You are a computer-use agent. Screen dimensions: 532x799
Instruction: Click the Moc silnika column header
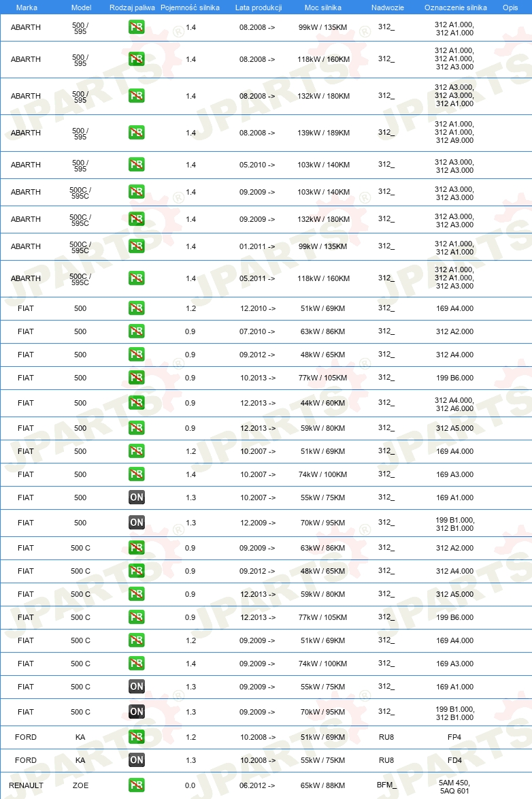pos(323,7)
